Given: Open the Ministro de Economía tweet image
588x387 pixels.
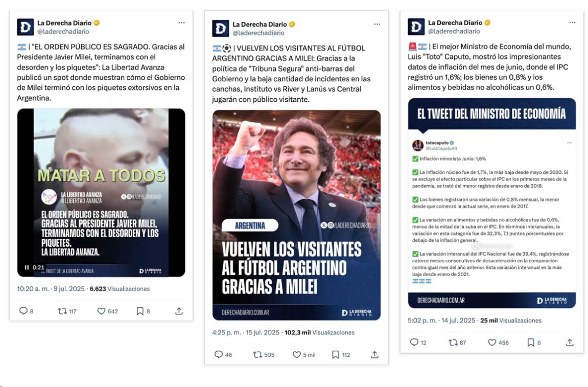Looking at the screenshot, I should 491,203.
